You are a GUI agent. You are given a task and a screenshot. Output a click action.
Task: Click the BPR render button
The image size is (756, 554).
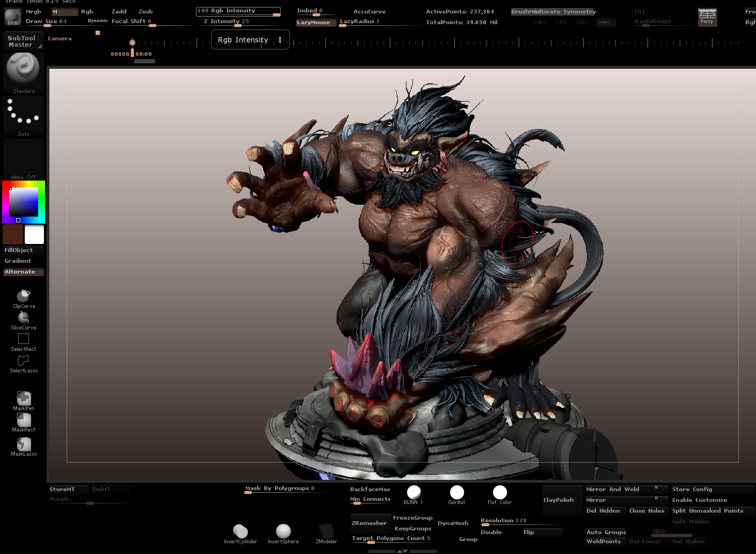coord(13,18)
